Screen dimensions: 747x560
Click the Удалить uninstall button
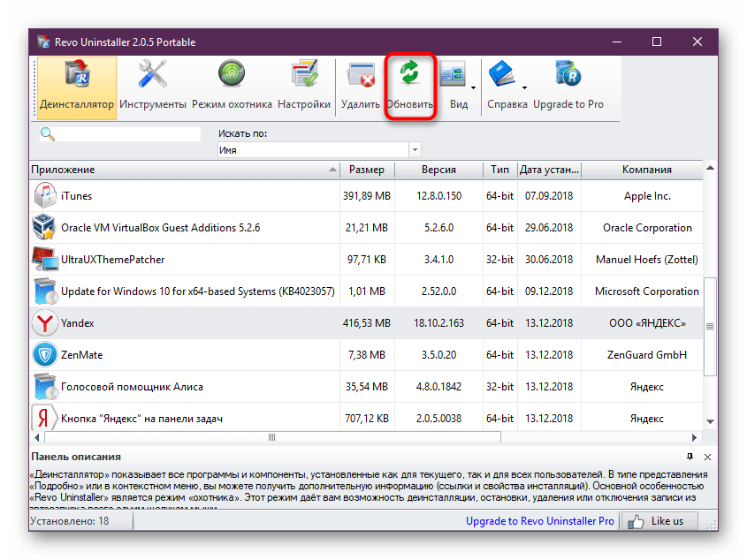[x=361, y=87]
